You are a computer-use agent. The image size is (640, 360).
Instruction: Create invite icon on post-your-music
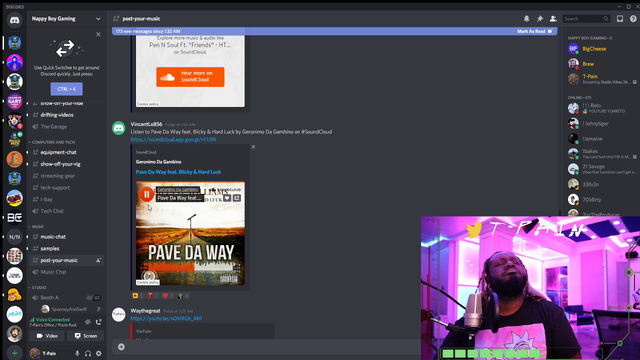(98, 260)
